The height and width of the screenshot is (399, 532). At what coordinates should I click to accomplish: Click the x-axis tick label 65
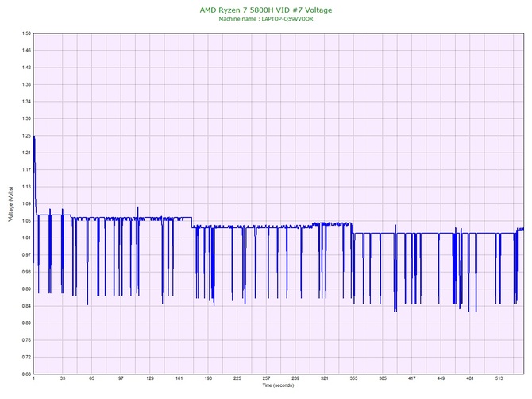(x=91, y=378)
